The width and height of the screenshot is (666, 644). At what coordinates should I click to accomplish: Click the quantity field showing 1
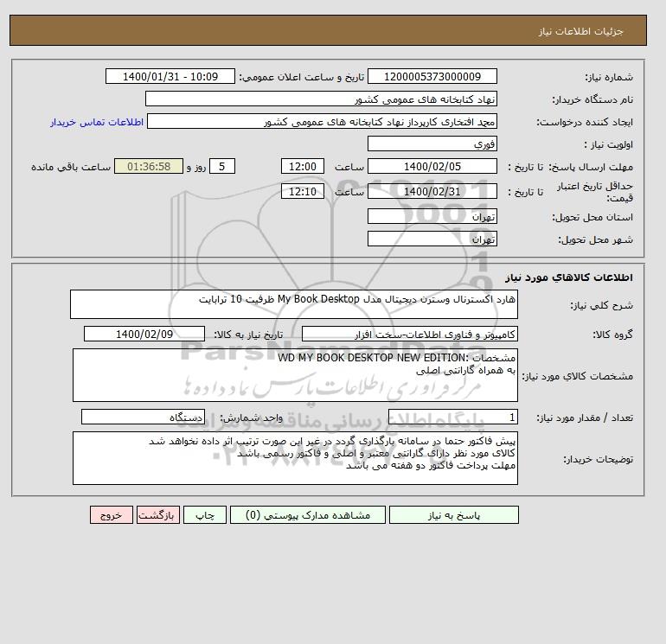pos(452,417)
